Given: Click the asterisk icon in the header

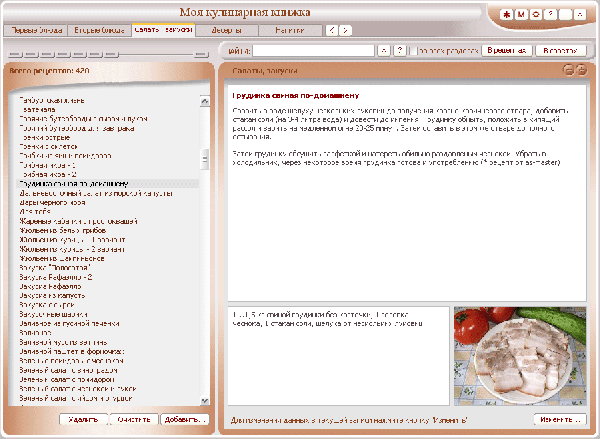Looking at the screenshot, I should tap(506, 15).
